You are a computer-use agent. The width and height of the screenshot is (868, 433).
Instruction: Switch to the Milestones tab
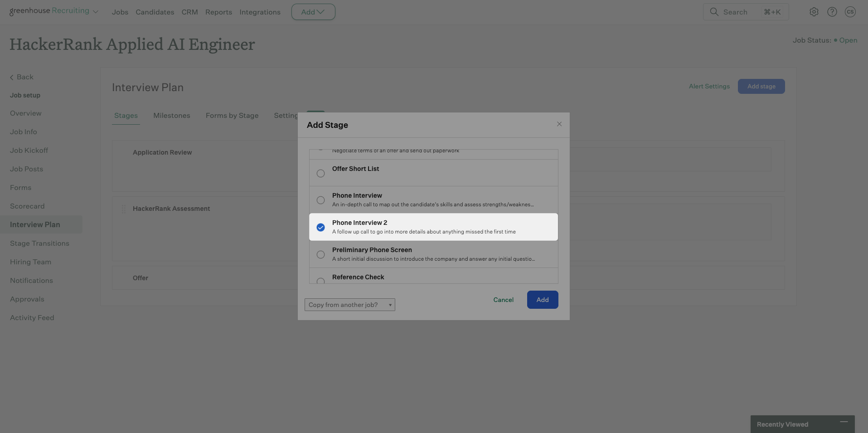(x=172, y=116)
